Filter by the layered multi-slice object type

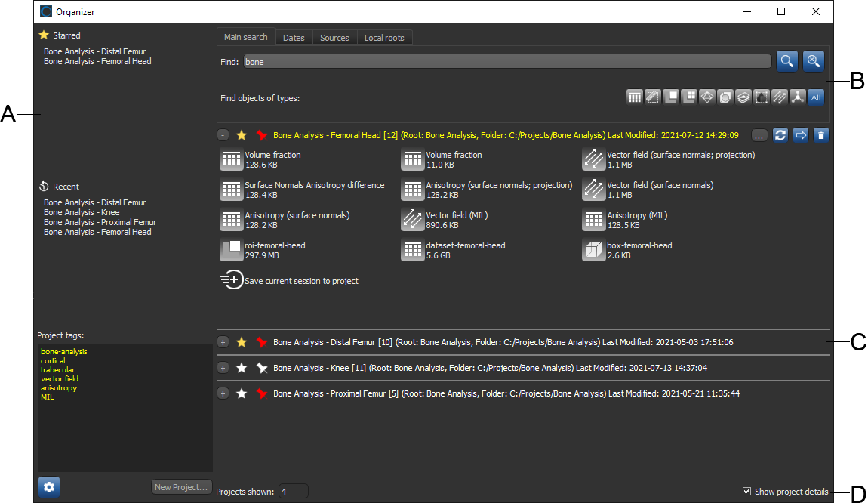743,97
